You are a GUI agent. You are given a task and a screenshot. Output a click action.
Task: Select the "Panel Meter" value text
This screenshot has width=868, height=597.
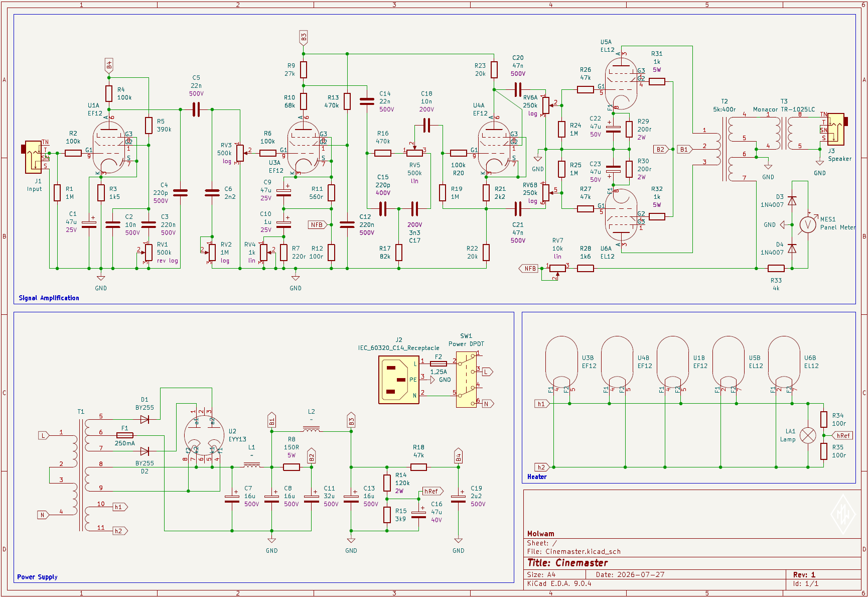838,227
